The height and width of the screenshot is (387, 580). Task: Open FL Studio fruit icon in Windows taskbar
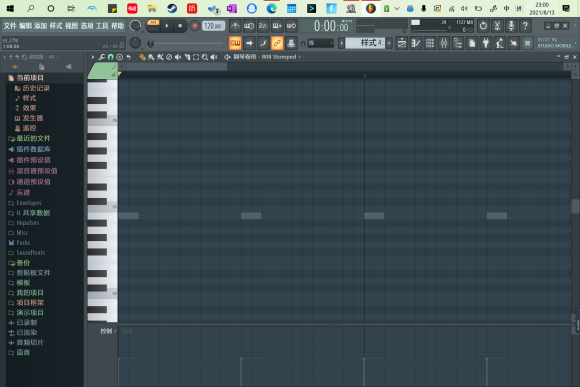click(371, 8)
